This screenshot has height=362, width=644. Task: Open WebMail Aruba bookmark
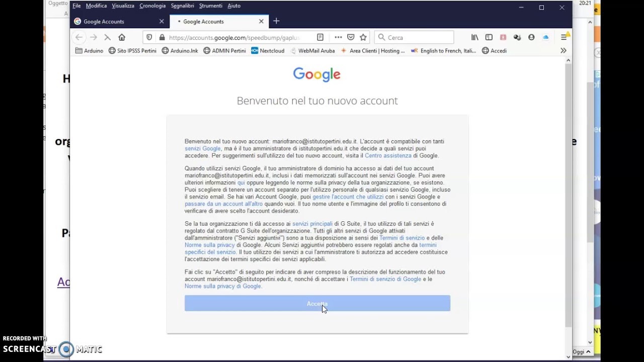pyautogui.click(x=311, y=51)
